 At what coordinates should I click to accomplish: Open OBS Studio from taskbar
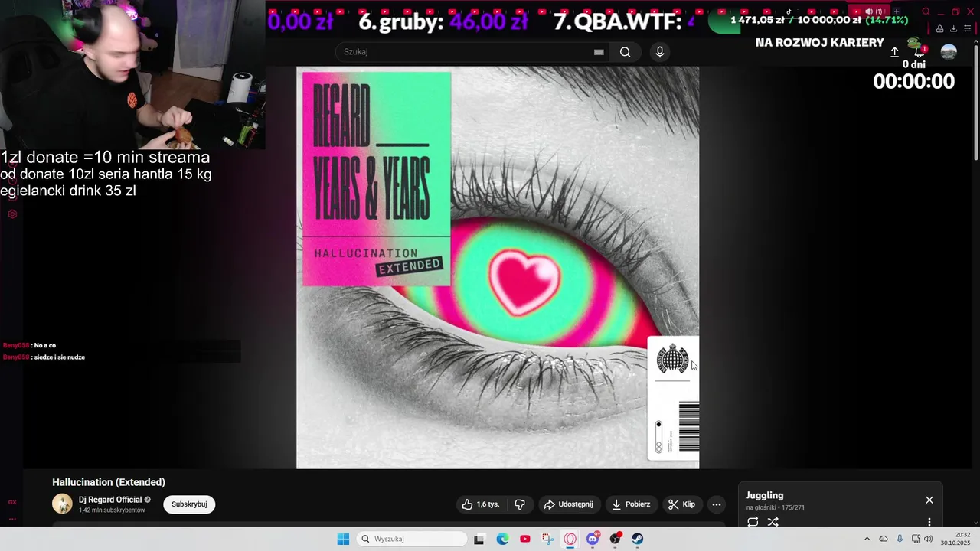tap(615, 539)
